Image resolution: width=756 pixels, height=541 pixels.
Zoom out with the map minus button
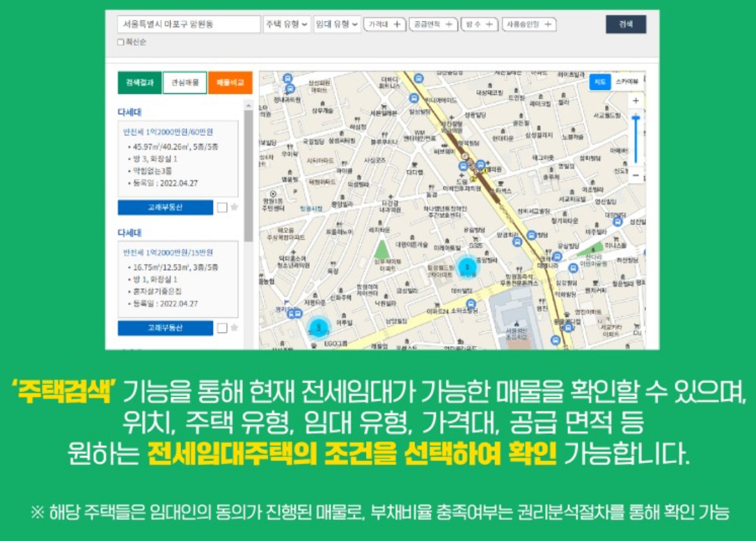pyautogui.click(x=636, y=175)
